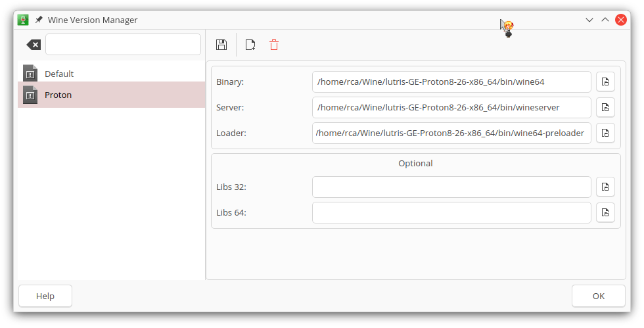Image resolution: width=644 pixels, height=328 pixels.
Task: Browse for the Loader file path
Action: pos(605,133)
